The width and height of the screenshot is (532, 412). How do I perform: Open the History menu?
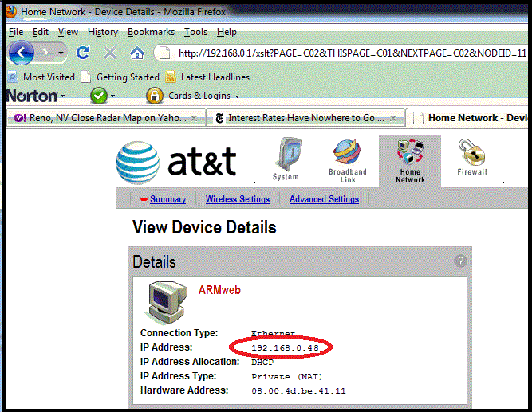tap(103, 32)
